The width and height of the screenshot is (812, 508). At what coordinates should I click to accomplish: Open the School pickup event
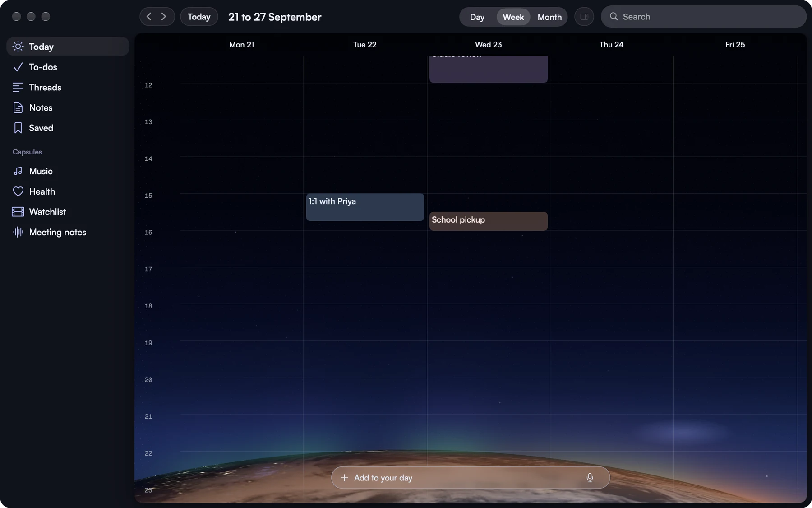pyautogui.click(x=489, y=221)
